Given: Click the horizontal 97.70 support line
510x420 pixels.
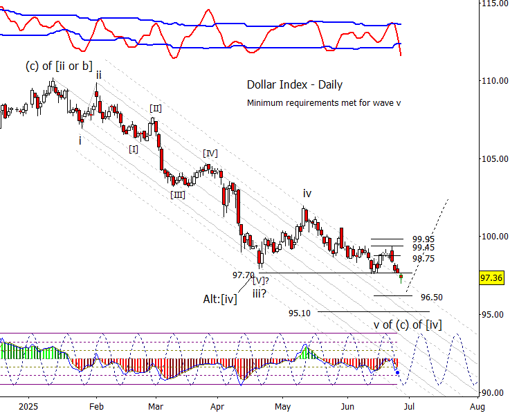Looking at the screenshot, I should [x=336, y=273].
